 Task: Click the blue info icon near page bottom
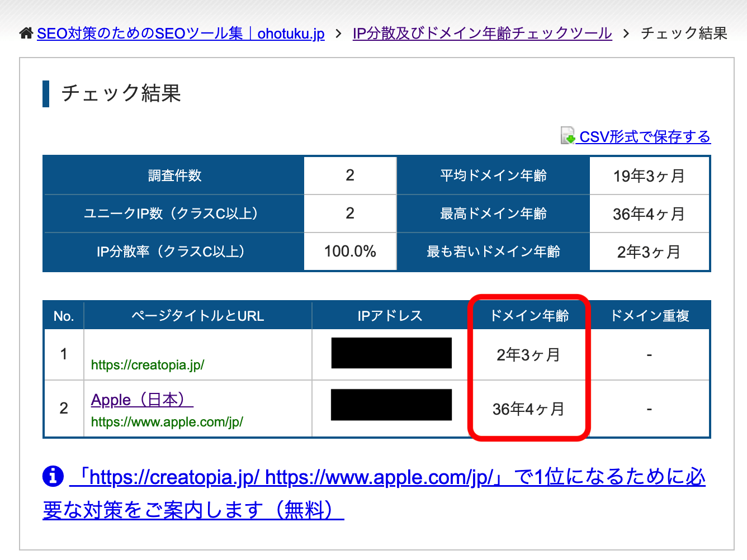click(53, 476)
